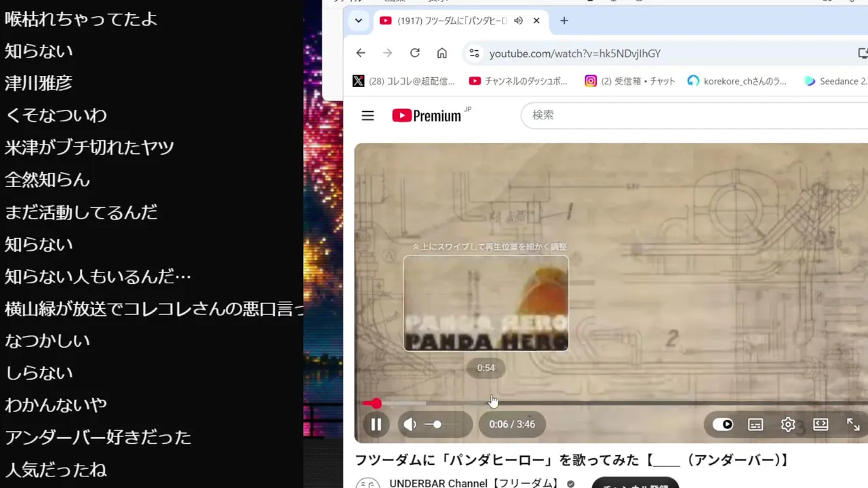The height and width of the screenshot is (488, 868).
Task: Open the YouTube hamburger guide menu
Action: tap(368, 116)
